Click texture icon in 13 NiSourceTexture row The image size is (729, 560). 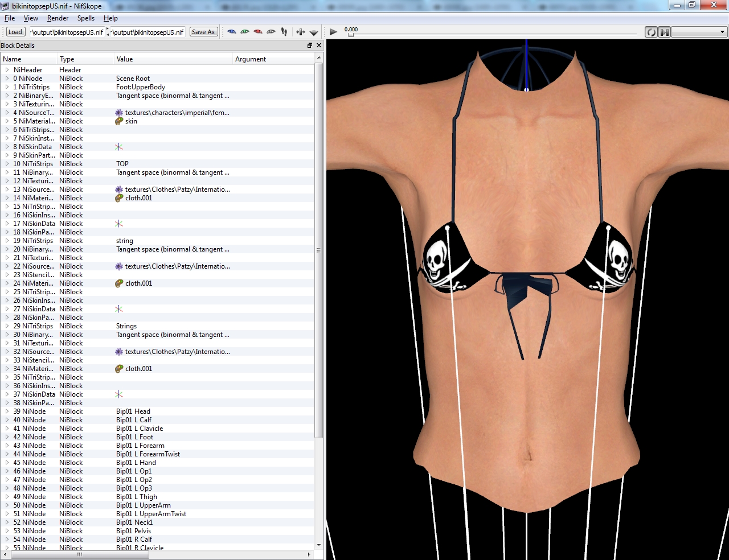tap(119, 190)
